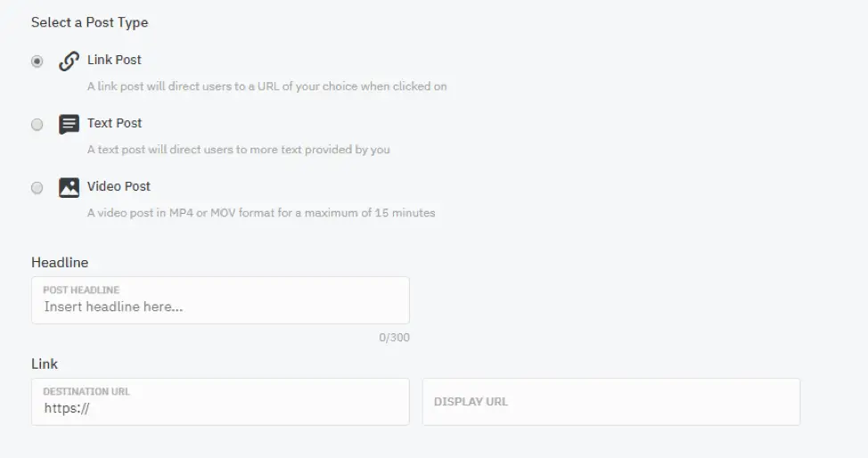
Task: Choose the Video Post radio button
Action: pyautogui.click(x=37, y=188)
